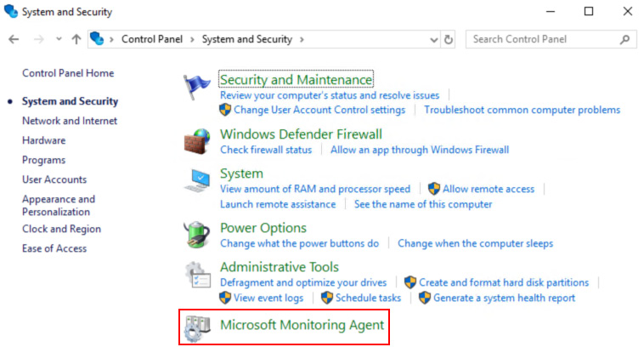The height and width of the screenshot is (347, 644).
Task: Select Network and Internet in sidebar
Action: click(70, 121)
